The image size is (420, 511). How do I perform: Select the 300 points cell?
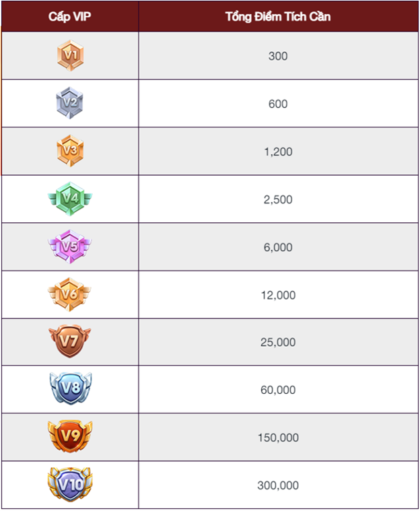coord(278,56)
